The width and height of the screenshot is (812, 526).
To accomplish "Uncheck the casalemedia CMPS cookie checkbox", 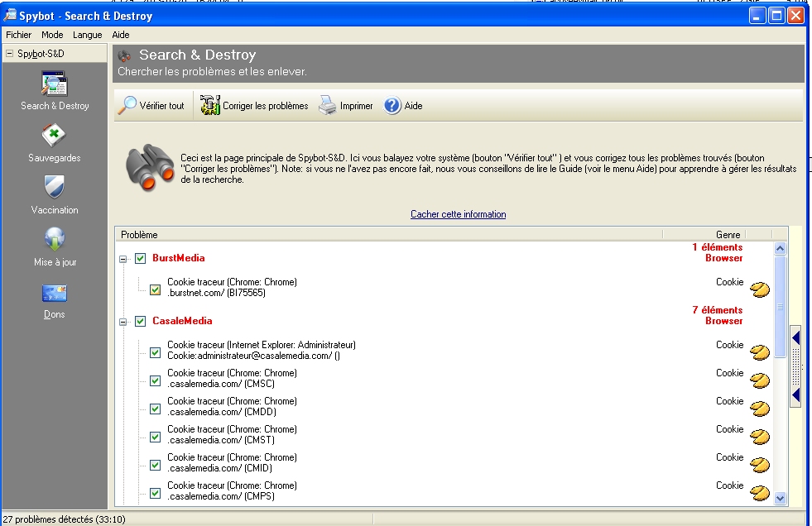I will [155, 493].
